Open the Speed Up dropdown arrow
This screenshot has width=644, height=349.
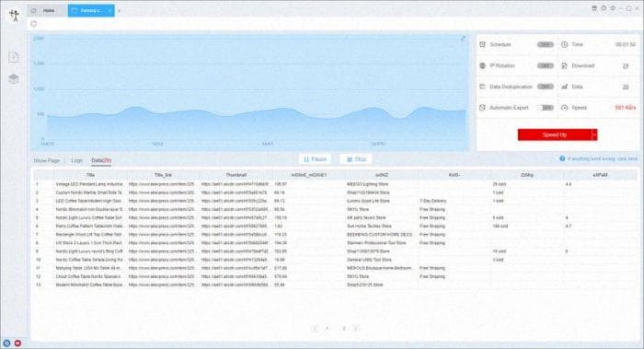coord(594,134)
